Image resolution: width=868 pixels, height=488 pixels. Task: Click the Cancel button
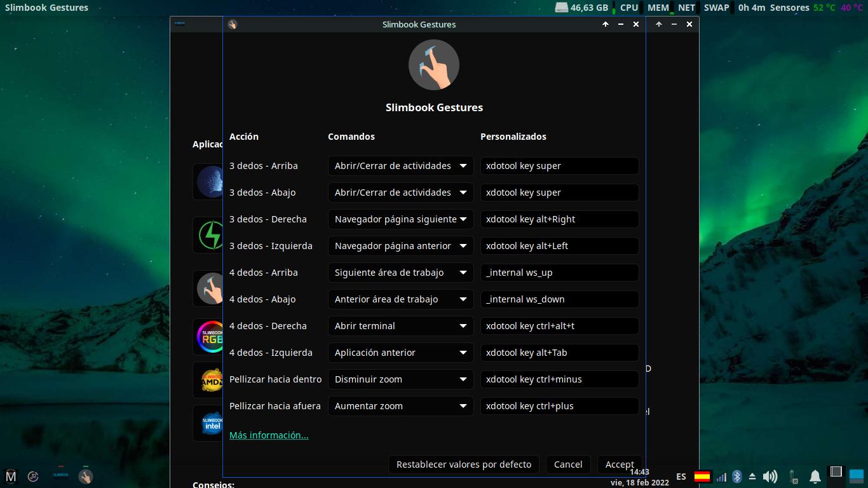click(567, 464)
